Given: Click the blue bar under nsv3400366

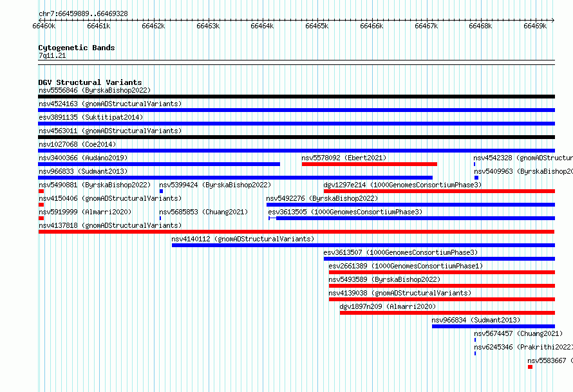Looking at the screenshot, I should click(x=159, y=164).
